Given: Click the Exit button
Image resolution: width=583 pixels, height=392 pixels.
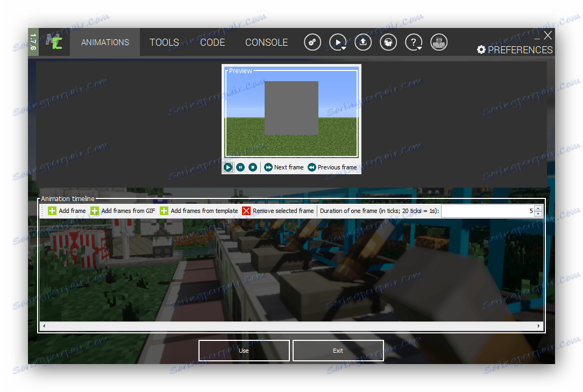Looking at the screenshot, I should pos(338,351).
